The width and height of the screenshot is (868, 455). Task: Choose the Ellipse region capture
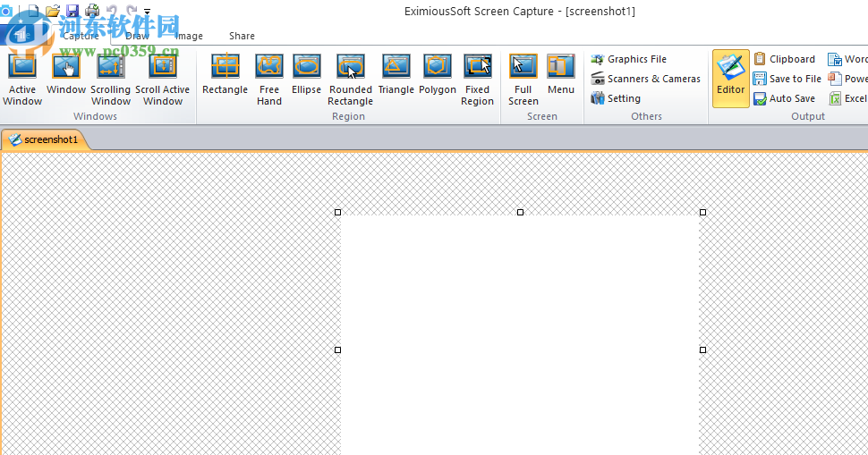[307, 74]
